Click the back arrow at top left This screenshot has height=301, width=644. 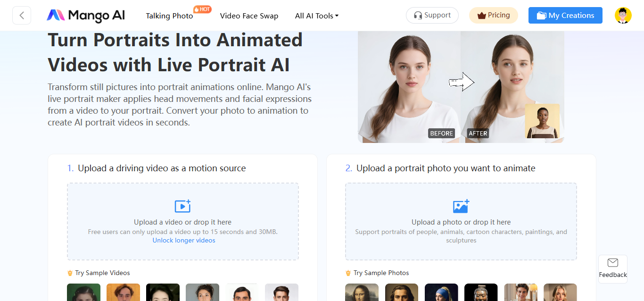22,15
